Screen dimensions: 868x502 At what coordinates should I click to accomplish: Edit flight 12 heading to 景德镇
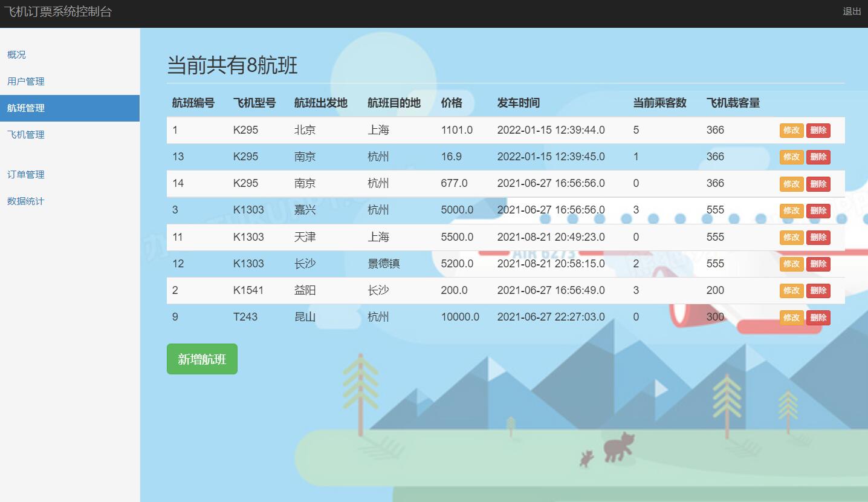(x=791, y=264)
